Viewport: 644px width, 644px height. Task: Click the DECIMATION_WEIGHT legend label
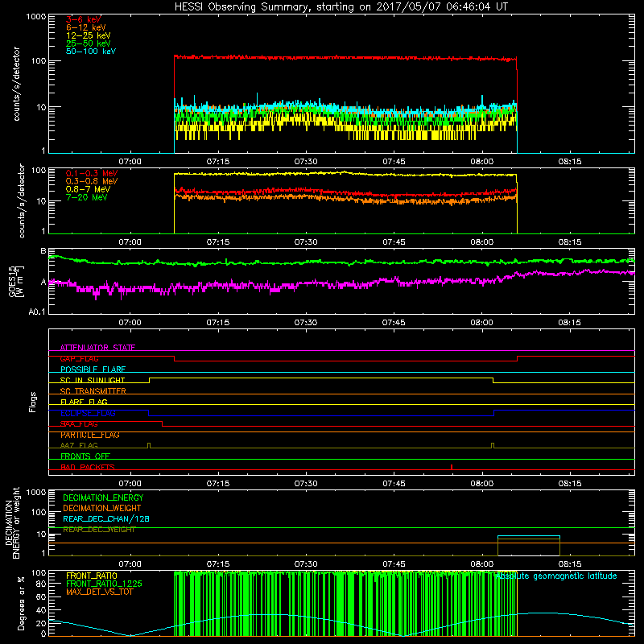[102, 508]
